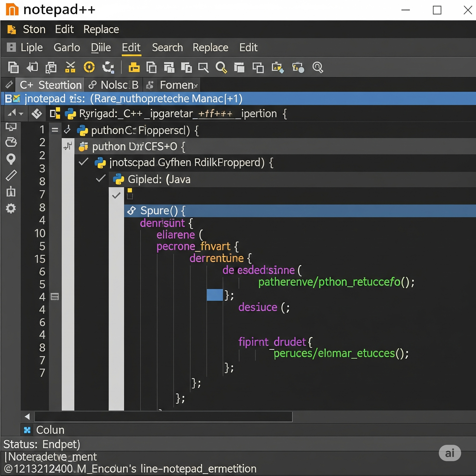Click the pencil icon left of tabs
The height and width of the screenshot is (476, 476).
click(9, 85)
